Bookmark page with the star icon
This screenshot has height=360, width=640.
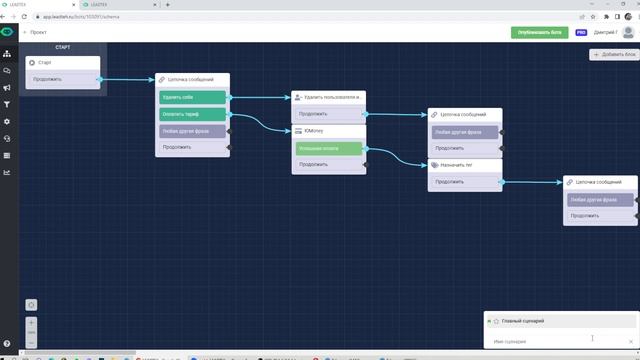(593, 17)
